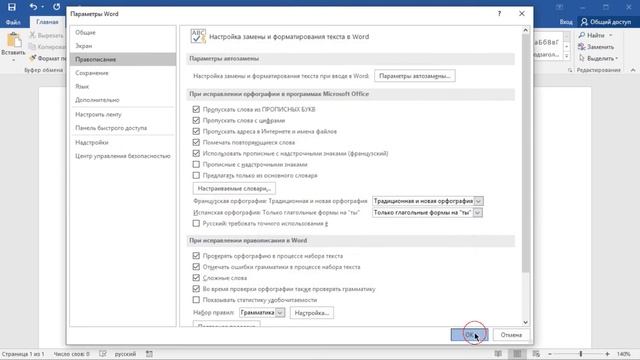Click the Select cursor icon
640x360 pixels.
(582, 58)
